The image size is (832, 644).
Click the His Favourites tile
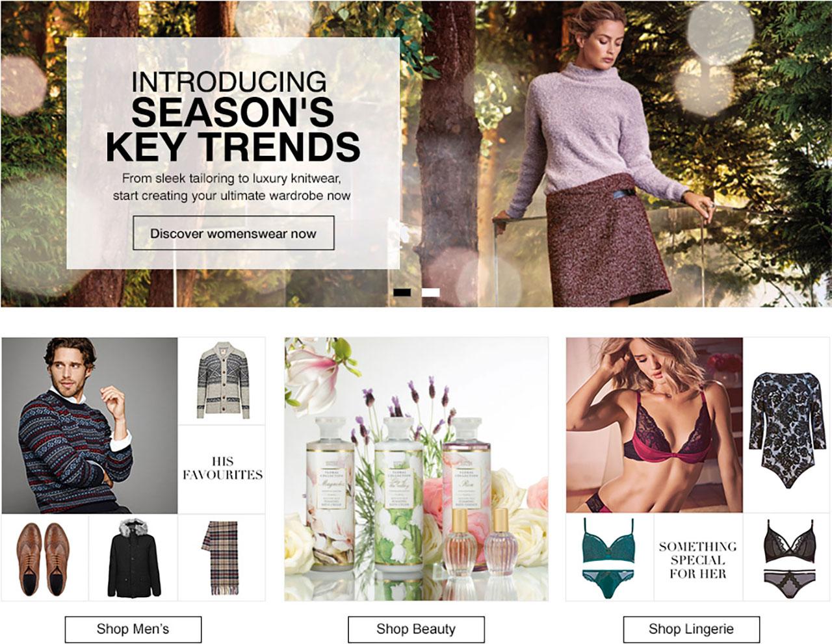[222, 469]
